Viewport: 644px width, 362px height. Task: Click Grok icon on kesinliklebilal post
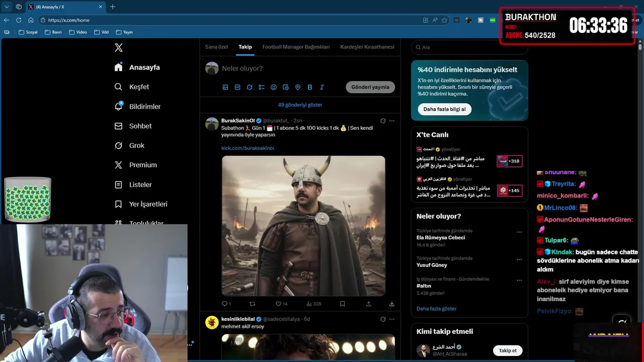pyautogui.click(x=383, y=319)
